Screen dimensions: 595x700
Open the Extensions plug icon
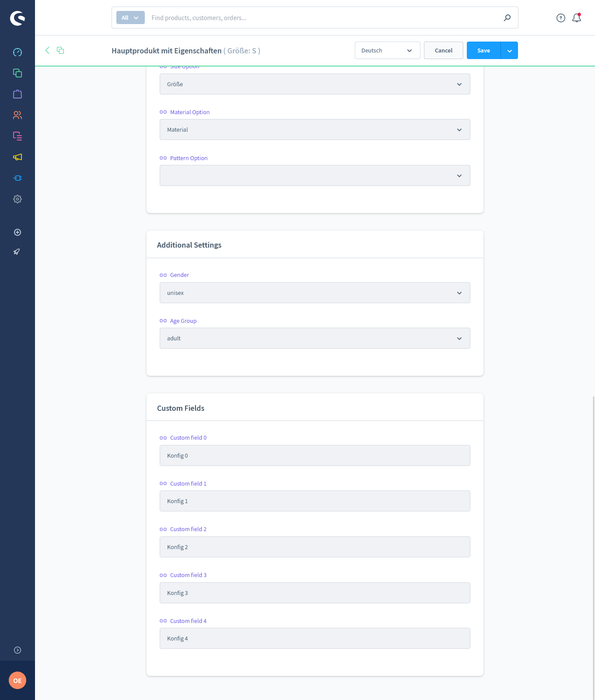pyautogui.click(x=17, y=178)
